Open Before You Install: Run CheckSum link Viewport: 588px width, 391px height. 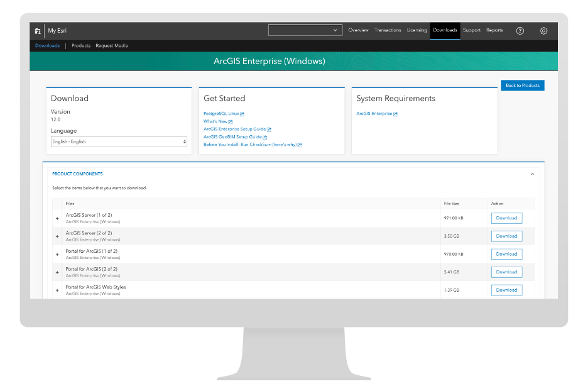click(250, 145)
